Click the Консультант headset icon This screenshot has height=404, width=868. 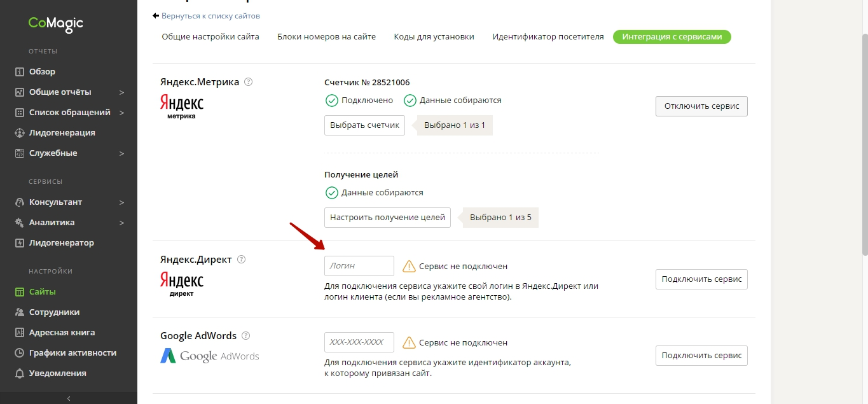click(20, 202)
